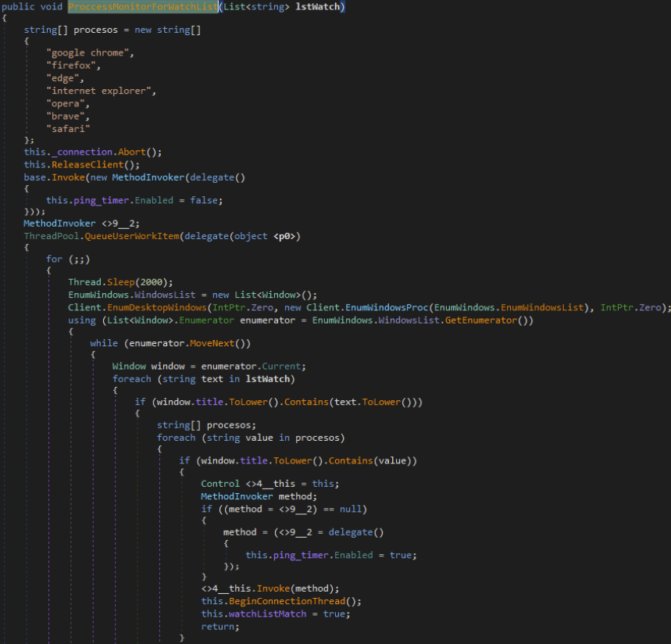
Task: Click the EnumWindowsList argument
Action: pos(542,308)
